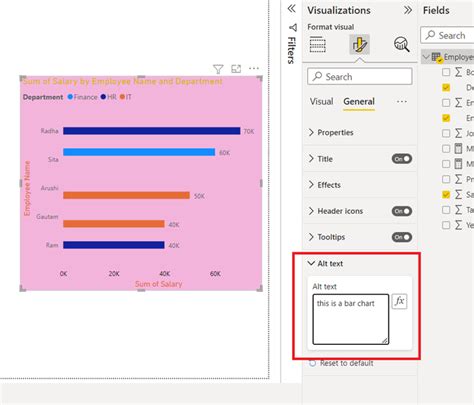Click the '70K' data label
This screenshot has width=474, height=405.
(x=249, y=131)
